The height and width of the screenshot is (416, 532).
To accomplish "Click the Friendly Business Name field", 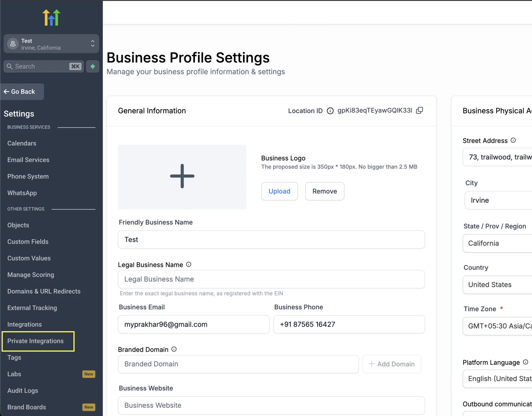I will click(271, 240).
